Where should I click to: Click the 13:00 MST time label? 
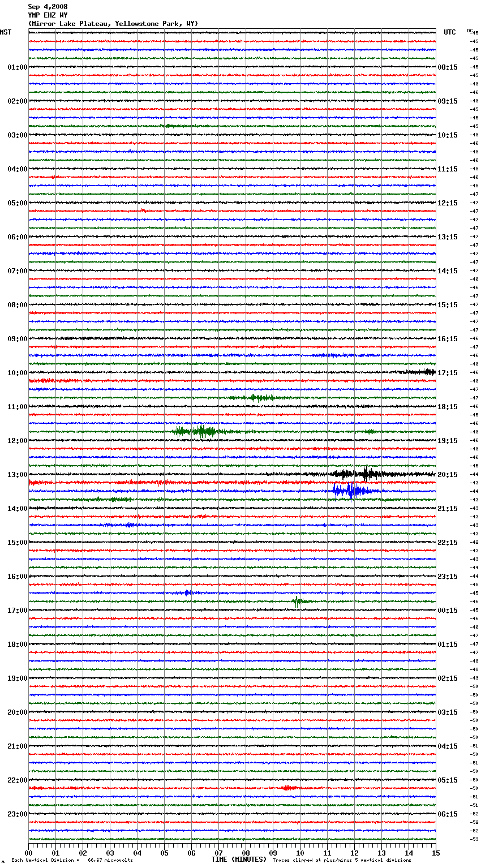pos(17,475)
